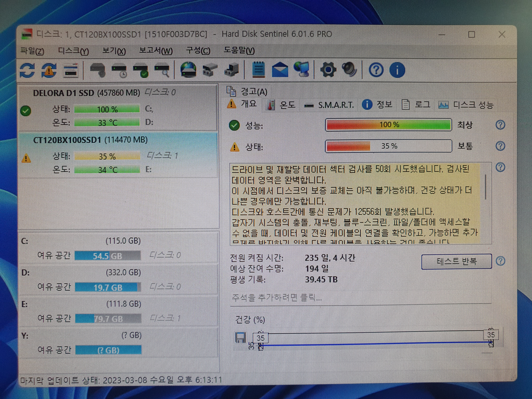Viewport: 532px width, 399px height.
Task: Click the globe with monitor network icon
Action: [x=302, y=69]
